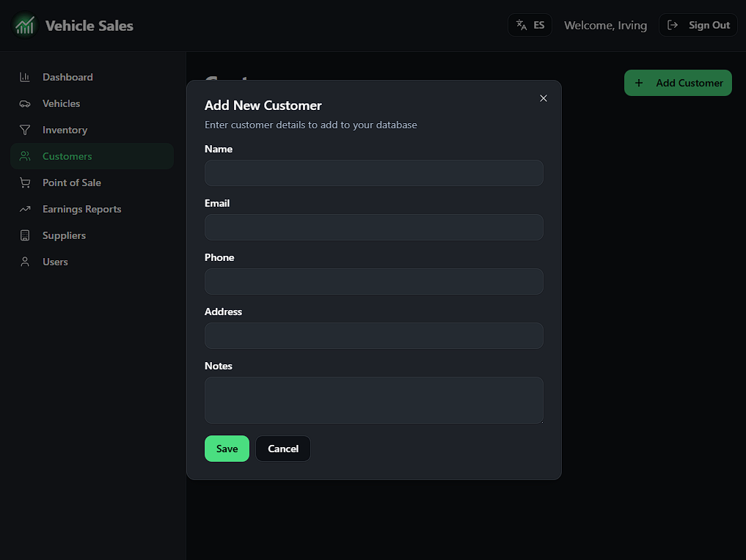Click inside the Notes text area
This screenshot has height=560, width=746.
click(x=374, y=400)
